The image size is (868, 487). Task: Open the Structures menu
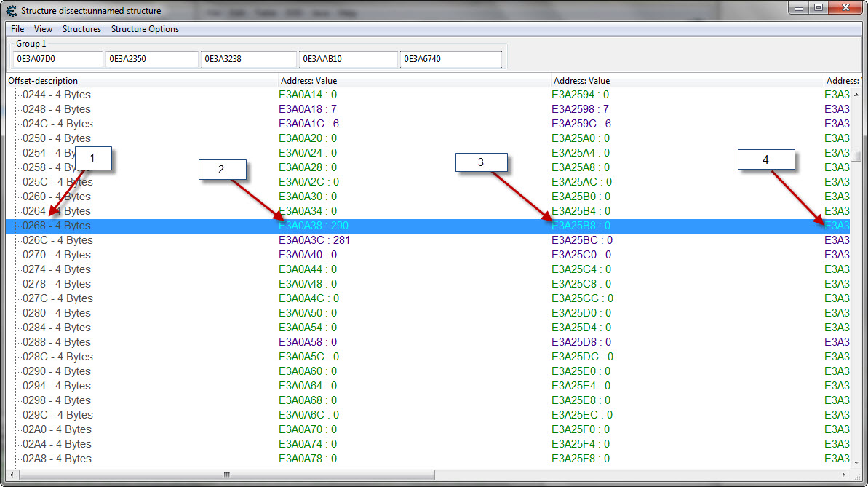click(x=81, y=29)
